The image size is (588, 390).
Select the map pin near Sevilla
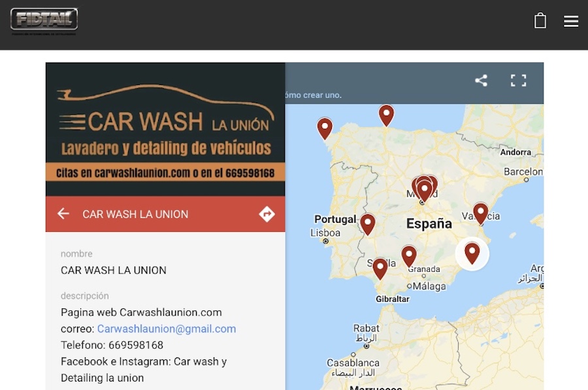click(380, 267)
